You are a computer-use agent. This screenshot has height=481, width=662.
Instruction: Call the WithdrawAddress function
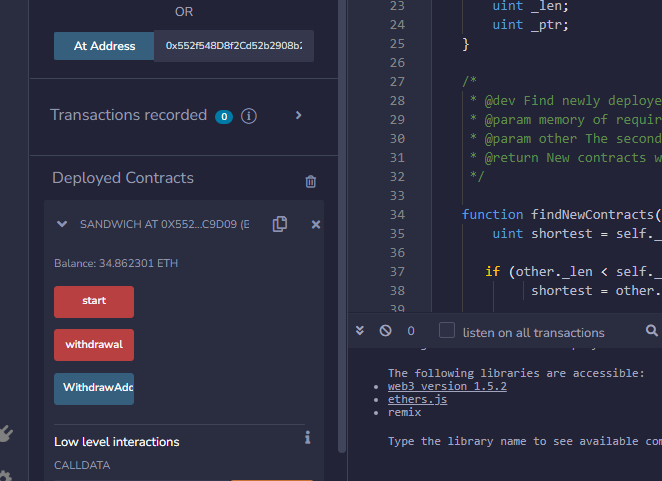[x=94, y=389]
